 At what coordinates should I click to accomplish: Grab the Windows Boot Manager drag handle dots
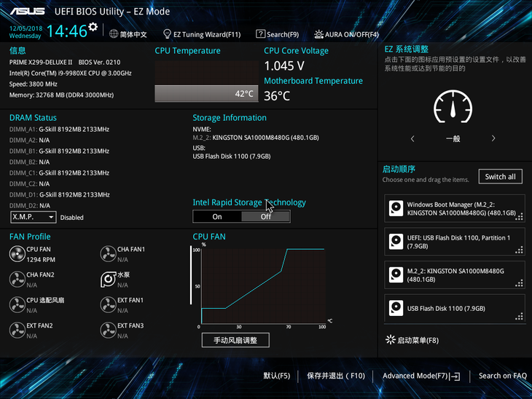pyautogui.click(x=519, y=217)
